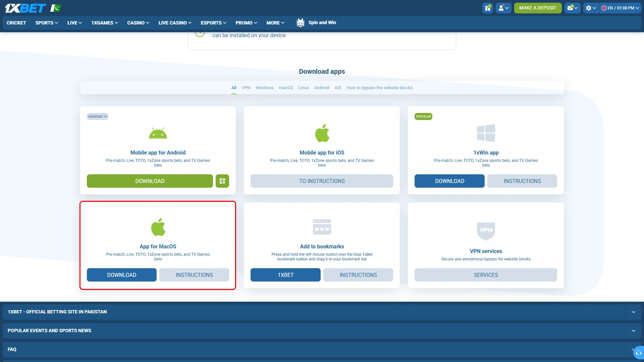Image resolution: width=644 pixels, height=362 pixels.
Task: Expand the Esports dropdown menu
Action: tap(214, 23)
